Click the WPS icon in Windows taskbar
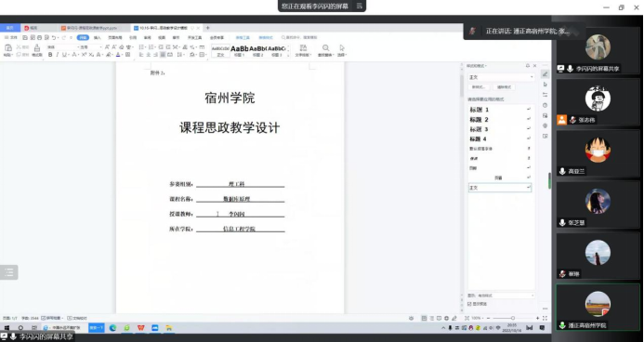The width and height of the screenshot is (644, 342). click(141, 328)
